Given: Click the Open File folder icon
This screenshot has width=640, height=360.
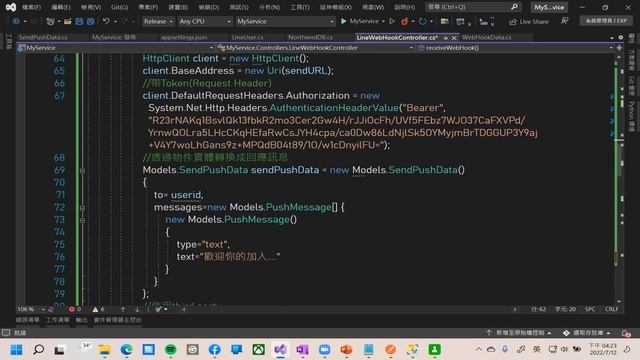Looking at the screenshot, I should 67,21.
